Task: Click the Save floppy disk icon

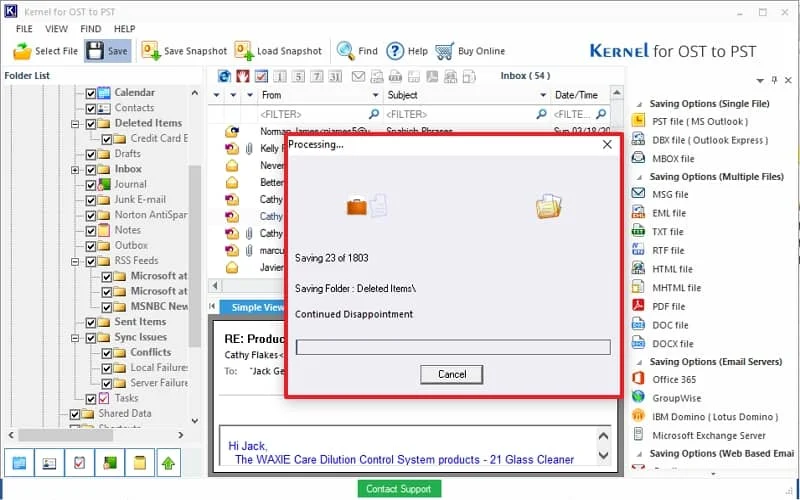Action: tap(95, 51)
